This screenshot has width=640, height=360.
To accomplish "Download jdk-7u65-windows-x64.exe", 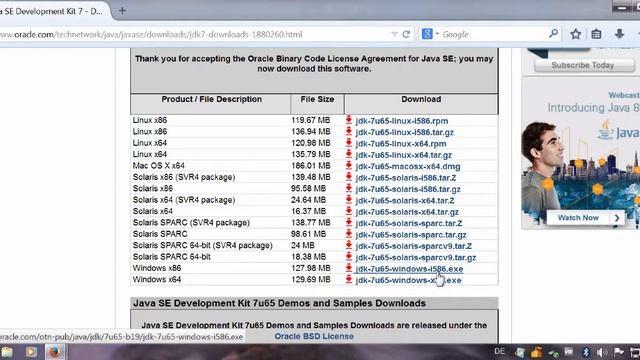I will click(409, 280).
